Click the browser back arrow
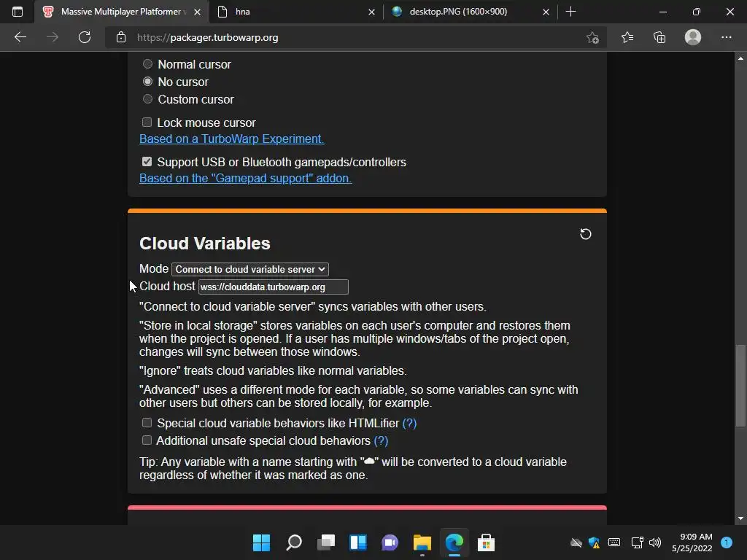The height and width of the screenshot is (560, 747). pyautogui.click(x=20, y=37)
